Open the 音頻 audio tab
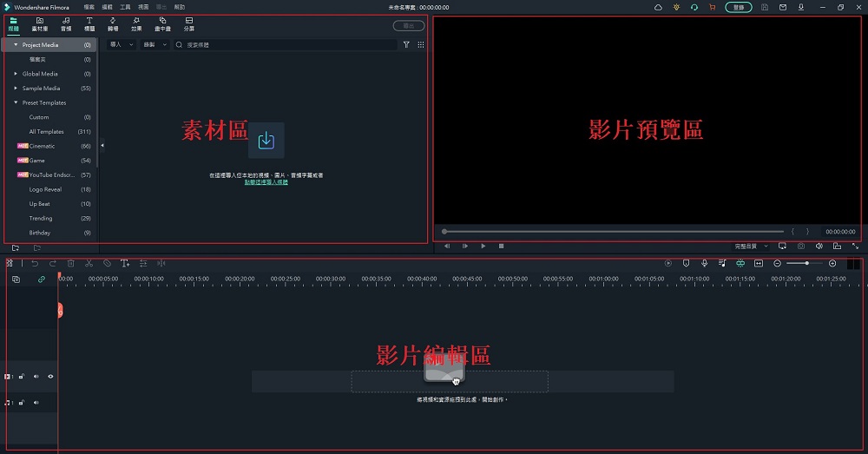The image size is (868, 454). [66, 23]
